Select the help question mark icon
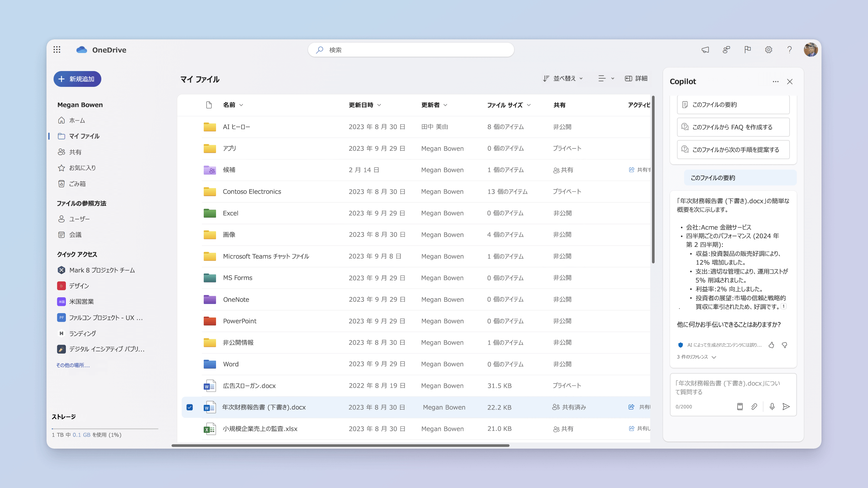868x488 pixels. click(x=789, y=49)
